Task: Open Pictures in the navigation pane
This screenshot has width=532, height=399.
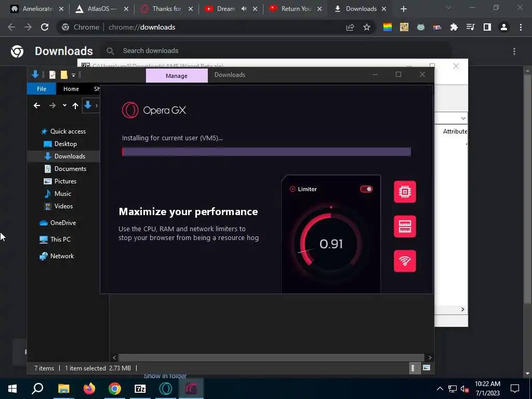Action: [65, 181]
